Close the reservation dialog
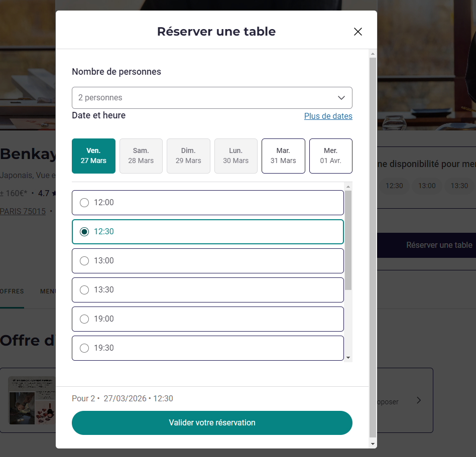The image size is (476, 457). click(x=358, y=31)
